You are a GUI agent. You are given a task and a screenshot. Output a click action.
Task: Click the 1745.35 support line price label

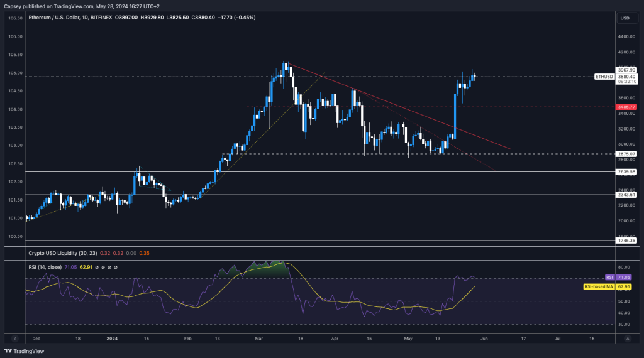tap(628, 240)
